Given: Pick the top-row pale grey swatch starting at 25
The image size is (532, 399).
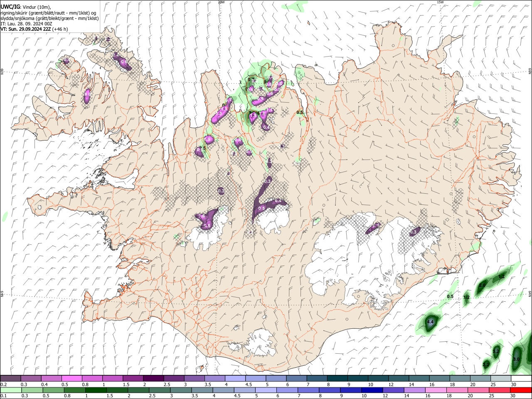Looking at the screenshot, I should (x=501, y=379).
